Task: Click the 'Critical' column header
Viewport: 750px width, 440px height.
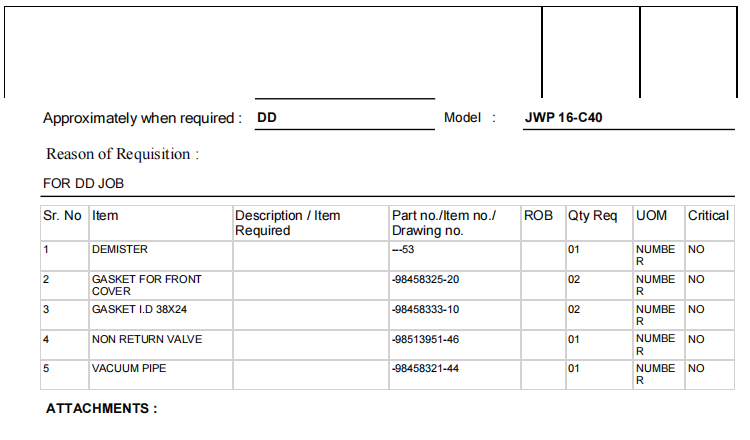Action: point(708,216)
